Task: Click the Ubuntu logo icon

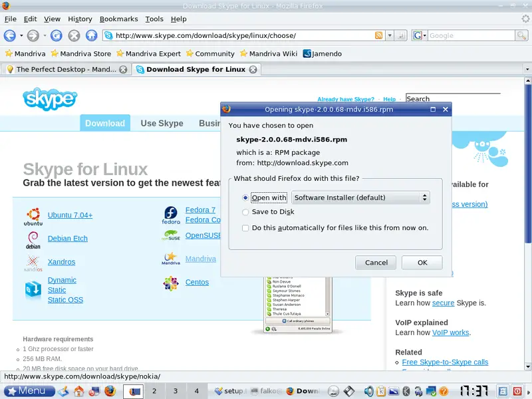Action: [33, 217]
